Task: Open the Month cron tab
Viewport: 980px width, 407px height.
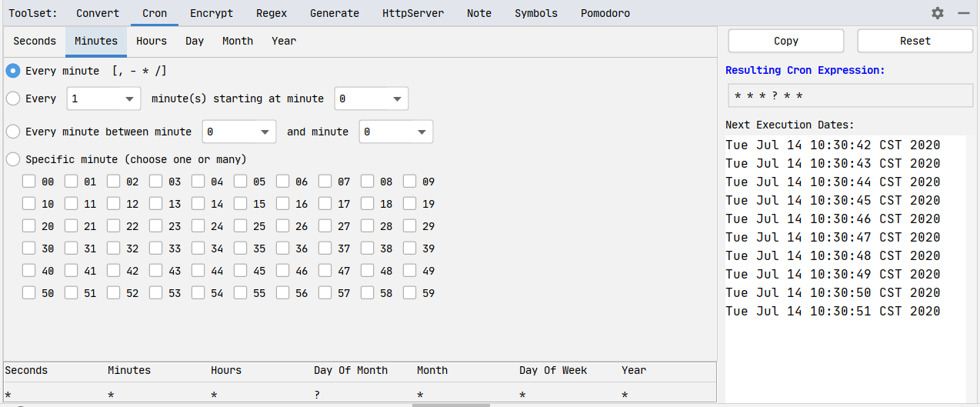Action: click(x=238, y=41)
